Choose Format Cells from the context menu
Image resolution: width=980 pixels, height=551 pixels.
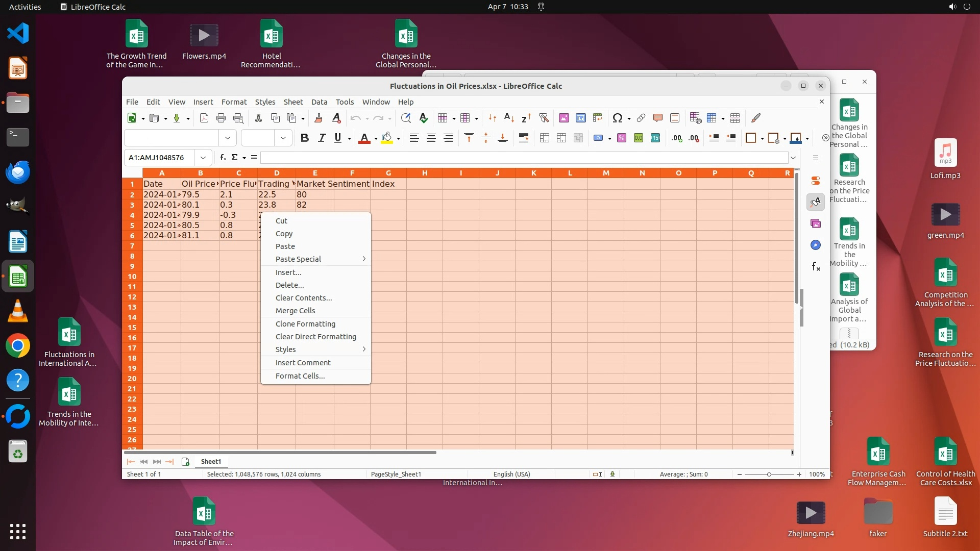coord(300,376)
